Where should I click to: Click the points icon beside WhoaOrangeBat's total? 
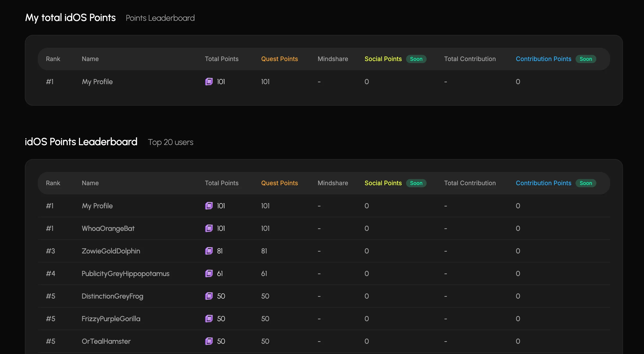click(209, 228)
